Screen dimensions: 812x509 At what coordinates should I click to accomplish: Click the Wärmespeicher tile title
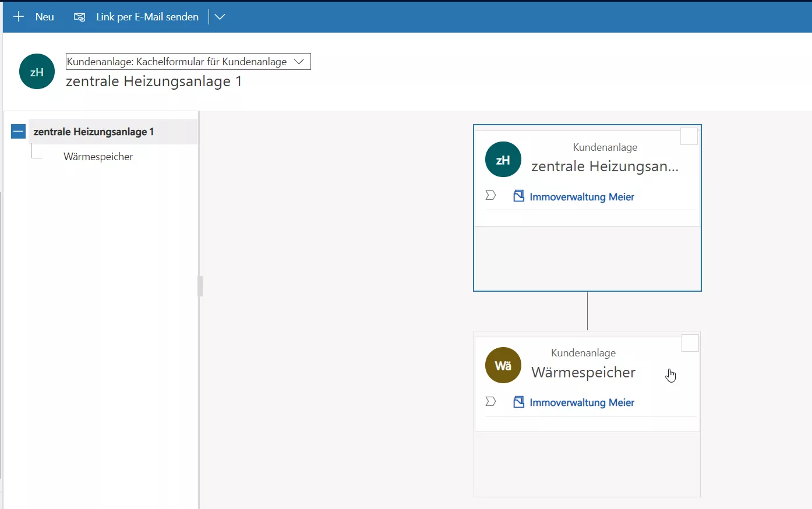tap(583, 373)
